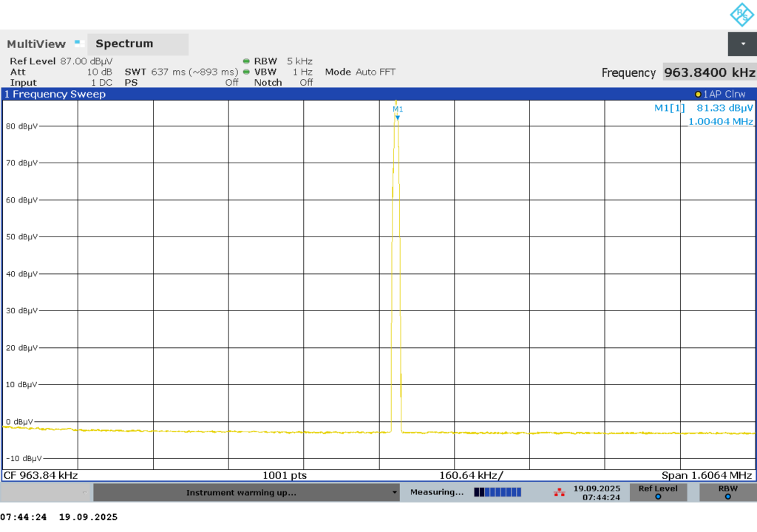Click the Ref Level 87.00 dBµV setting
The image size is (757, 532).
61,61
